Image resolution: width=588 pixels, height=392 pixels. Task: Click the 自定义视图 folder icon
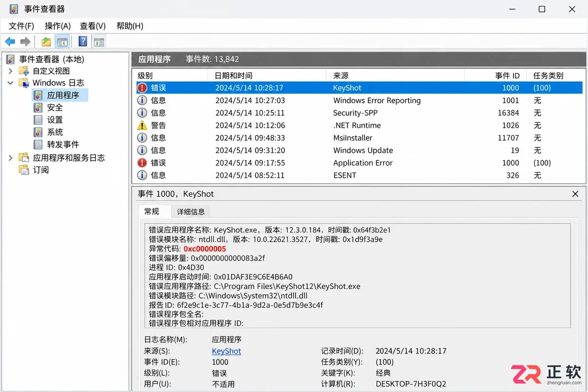coord(24,71)
